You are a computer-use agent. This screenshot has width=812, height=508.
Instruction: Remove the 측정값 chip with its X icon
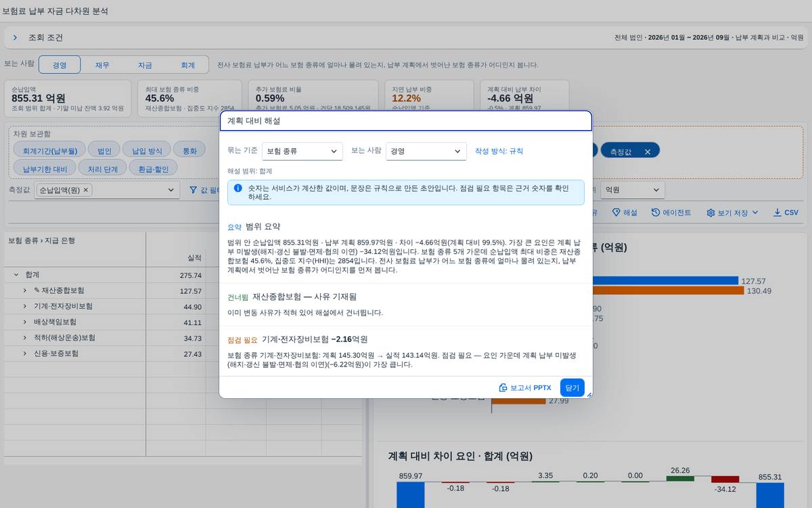click(x=648, y=152)
